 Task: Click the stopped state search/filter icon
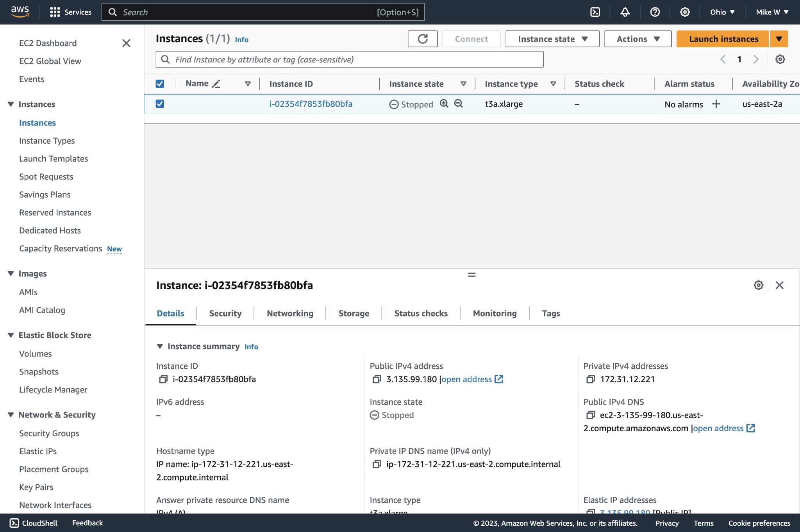coord(443,103)
